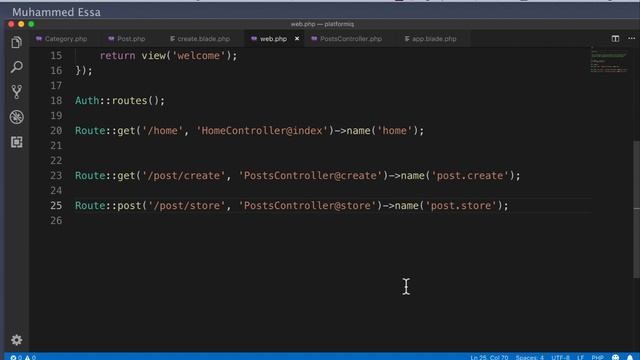Change indentation via Spaces: 4
640x360 pixels.
(529, 357)
